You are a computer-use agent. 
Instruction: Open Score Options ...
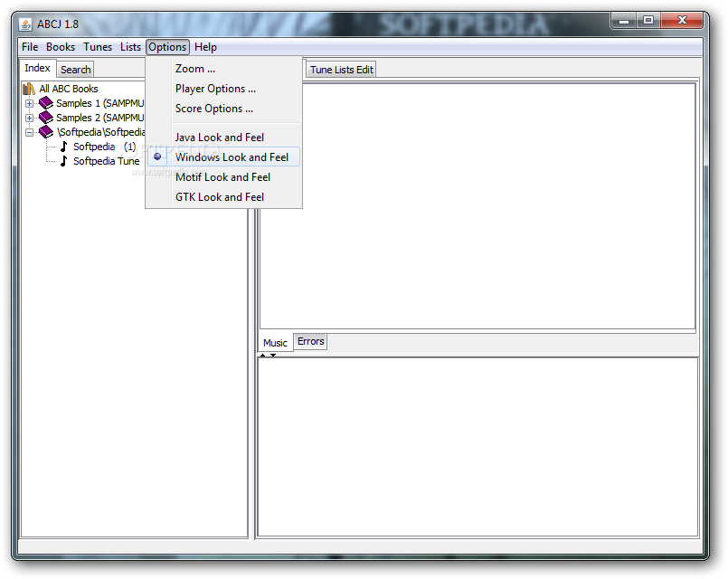pyautogui.click(x=223, y=109)
